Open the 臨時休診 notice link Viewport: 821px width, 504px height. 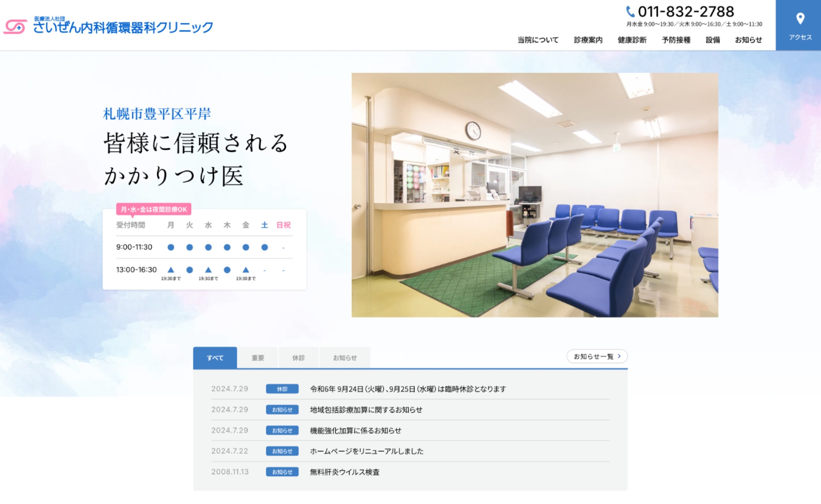tap(408, 389)
